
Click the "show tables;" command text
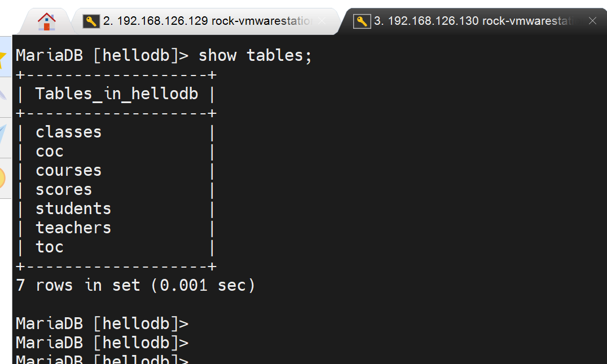(255, 55)
